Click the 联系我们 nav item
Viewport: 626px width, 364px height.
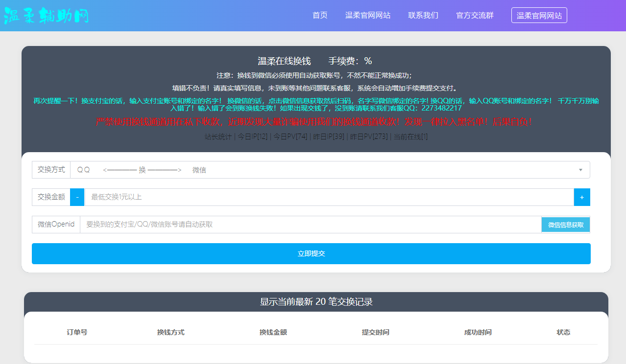point(423,15)
